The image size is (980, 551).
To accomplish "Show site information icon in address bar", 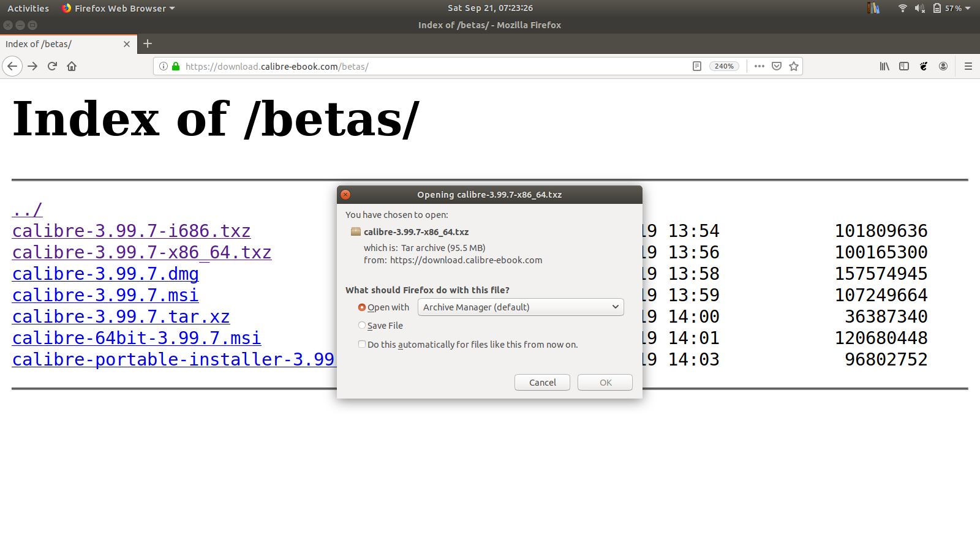I will pyautogui.click(x=164, y=66).
